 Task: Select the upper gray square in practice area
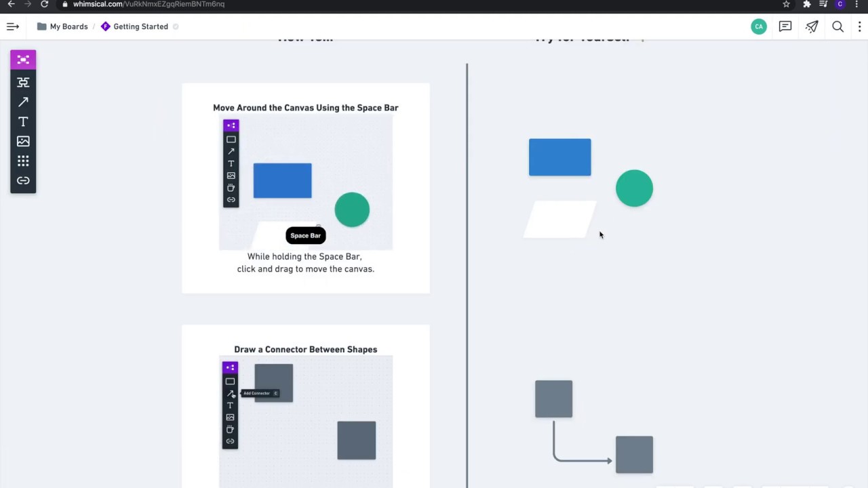pyautogui.click(x=553, y=399)
